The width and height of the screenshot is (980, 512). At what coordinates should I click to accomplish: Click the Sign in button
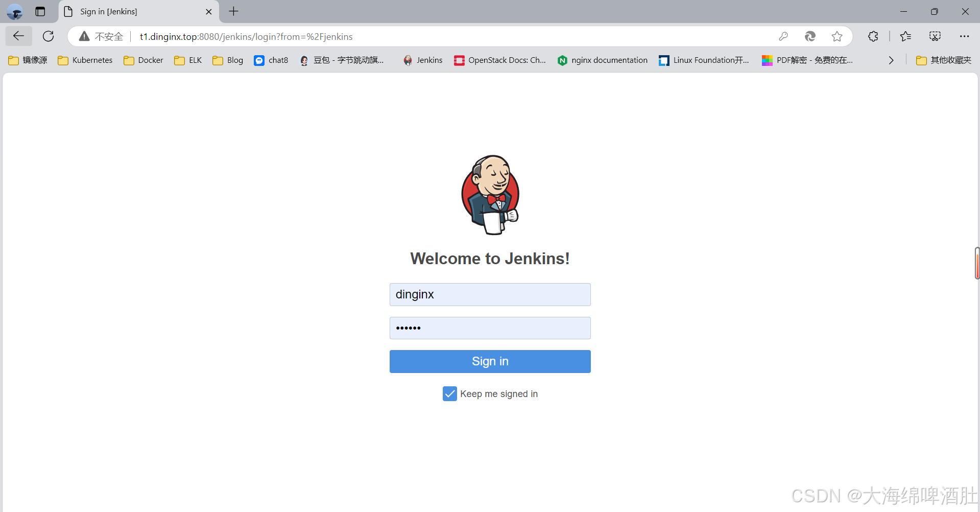pyautogui.click(x=490, y=361)
